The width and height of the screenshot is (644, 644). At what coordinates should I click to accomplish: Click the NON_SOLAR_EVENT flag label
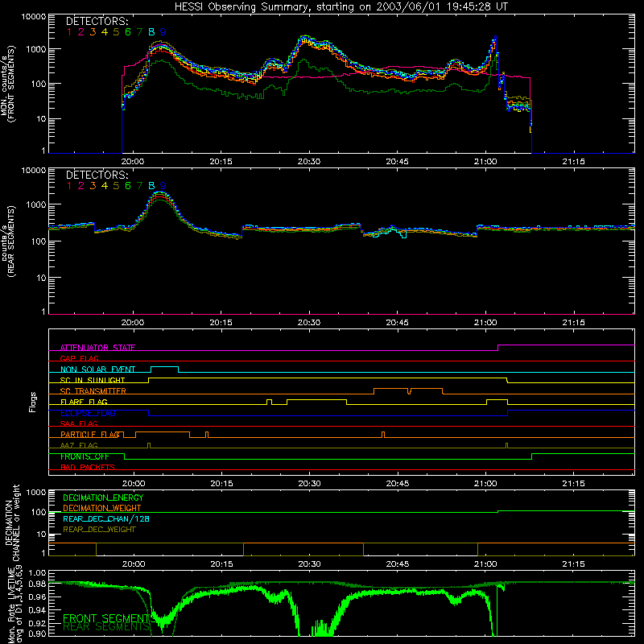[x=97, y=369]
